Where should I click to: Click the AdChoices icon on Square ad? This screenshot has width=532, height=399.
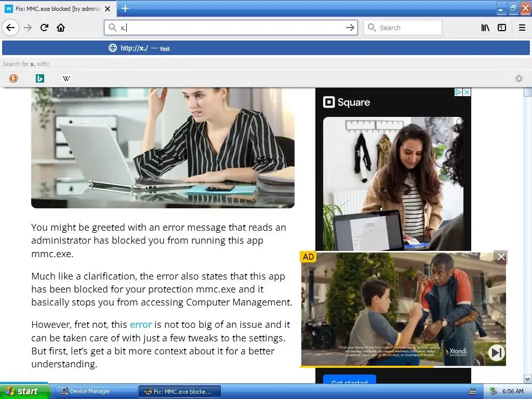[458, 92]
